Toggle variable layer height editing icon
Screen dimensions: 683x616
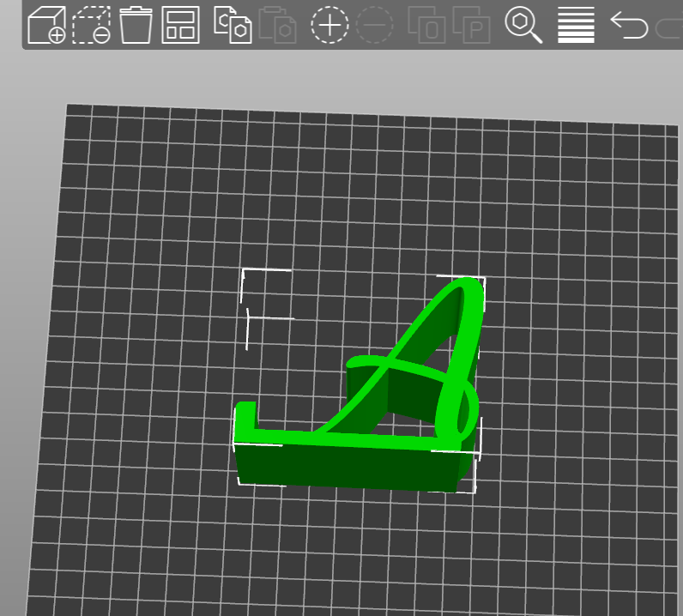(576, 25)
